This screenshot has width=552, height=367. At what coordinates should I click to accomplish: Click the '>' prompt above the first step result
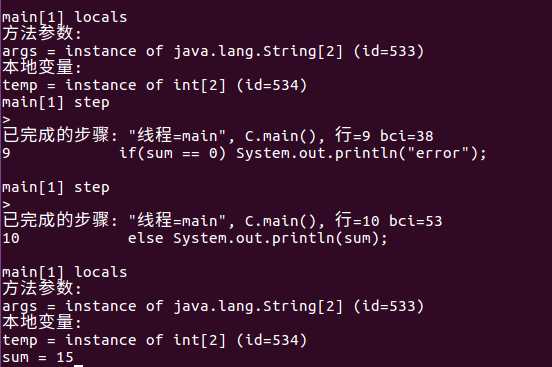6,119
